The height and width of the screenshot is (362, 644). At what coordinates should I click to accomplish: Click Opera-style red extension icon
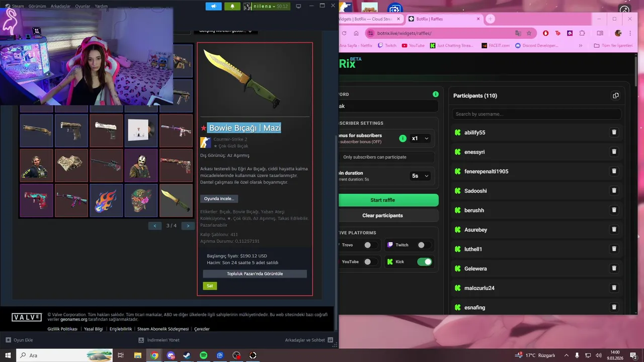[546, 33]
